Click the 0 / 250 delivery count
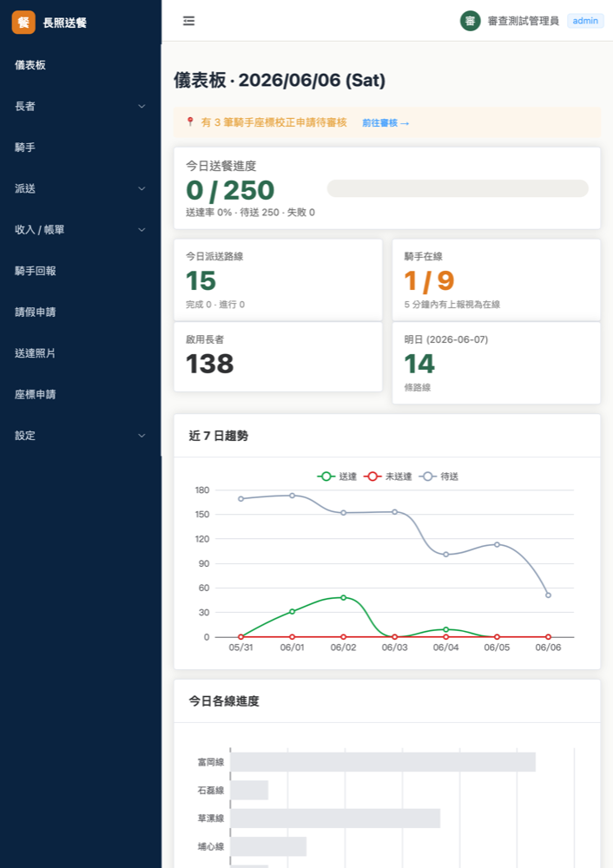The image size is (613, 868). coord(230,190)
